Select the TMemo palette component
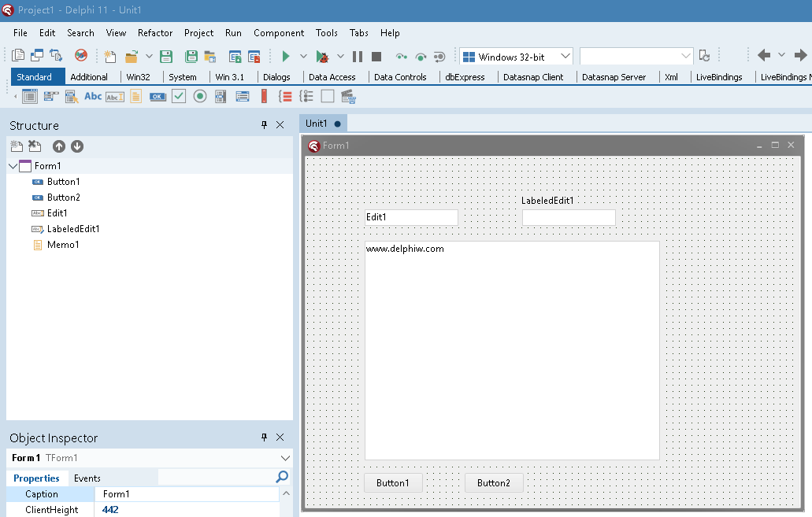The height and width of the screenshot is (517, 812). (x=135, y=96)
